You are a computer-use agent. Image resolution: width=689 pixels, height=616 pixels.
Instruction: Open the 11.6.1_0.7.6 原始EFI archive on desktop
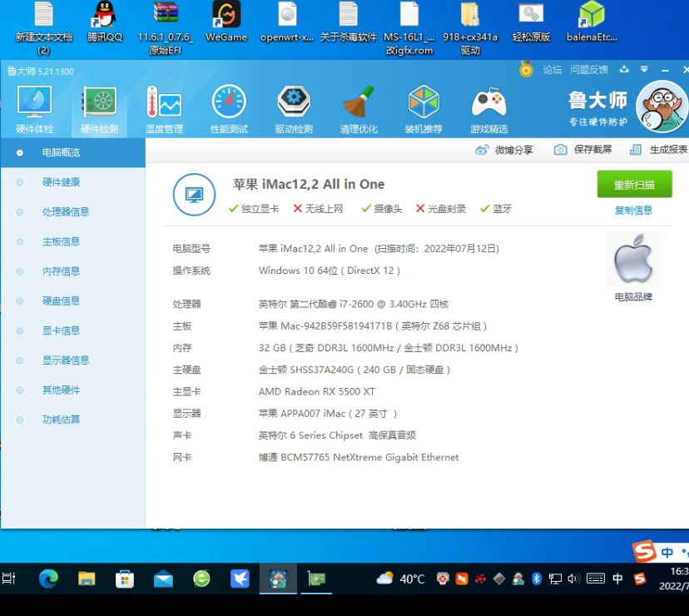(166, 27)
